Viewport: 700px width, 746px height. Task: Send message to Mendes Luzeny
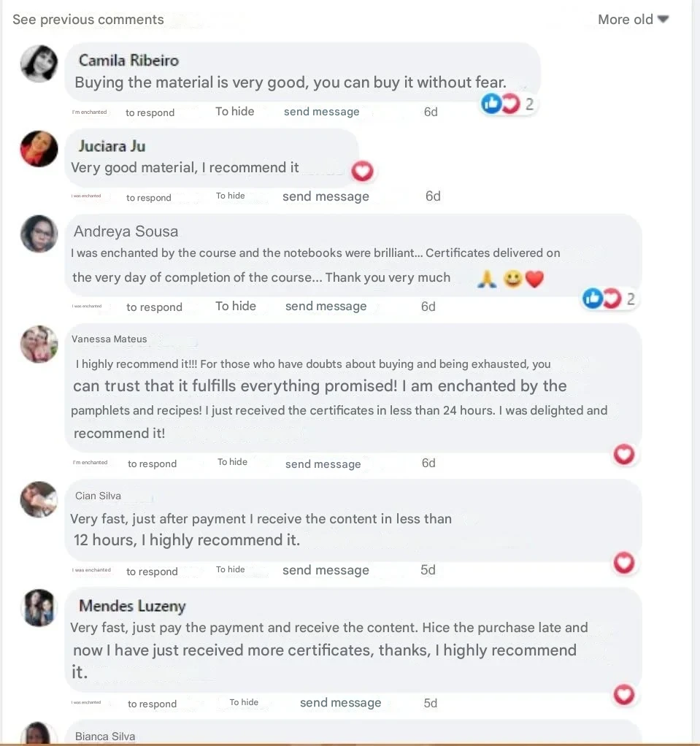[x=340, y=703]
